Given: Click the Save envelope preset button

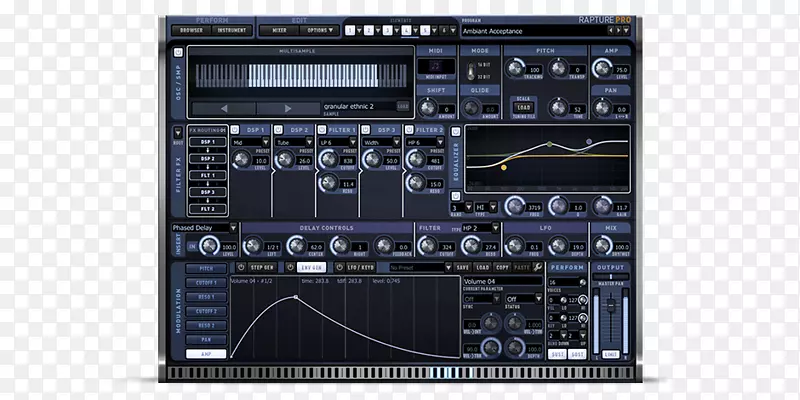Looking at the screenshot, I should coord(463,268).
